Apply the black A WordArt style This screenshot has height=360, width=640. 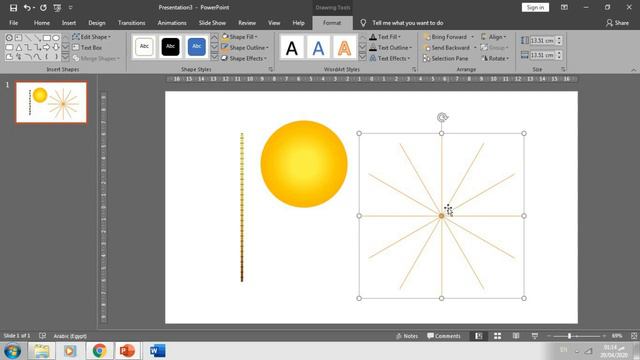[x=292, y=48]
